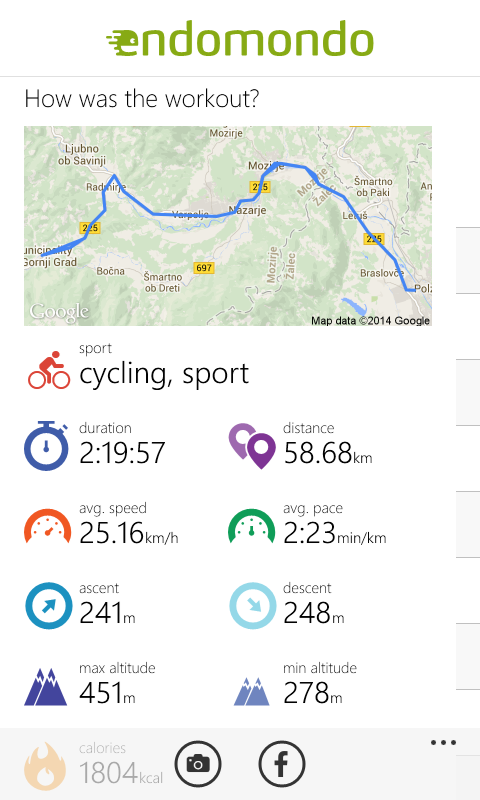
Task: Tap the max altitude mountain icon
Action: pos(45,687)
